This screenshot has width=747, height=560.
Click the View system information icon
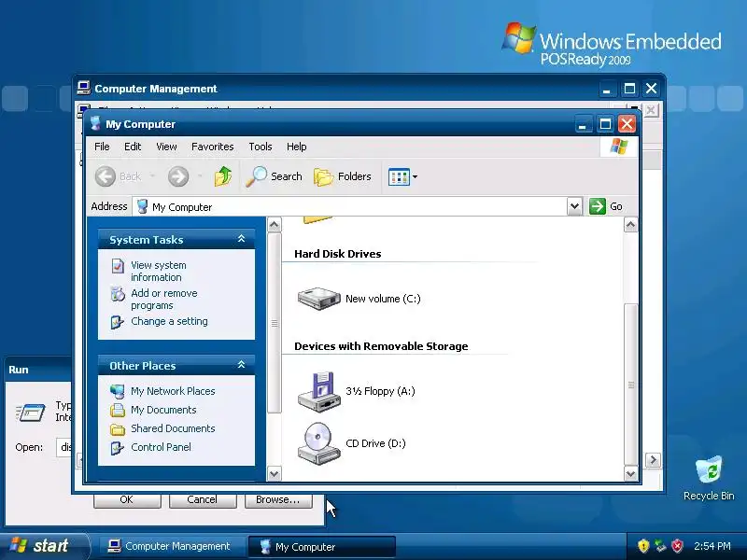(118, 266)
